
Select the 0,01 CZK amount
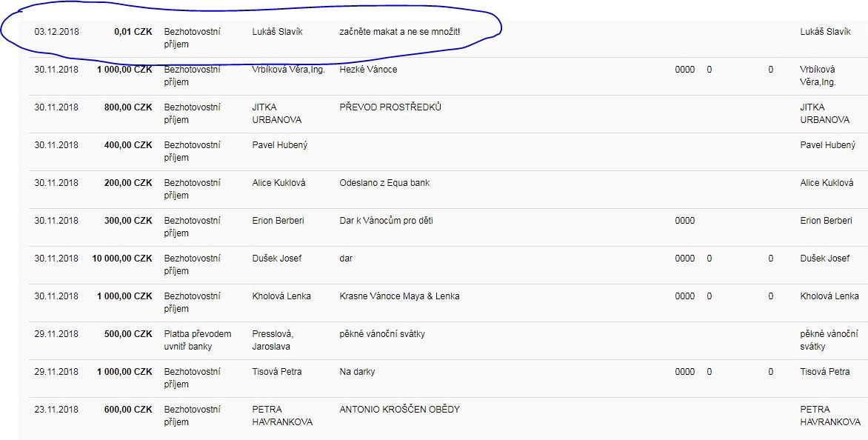(x=133, y=32)
